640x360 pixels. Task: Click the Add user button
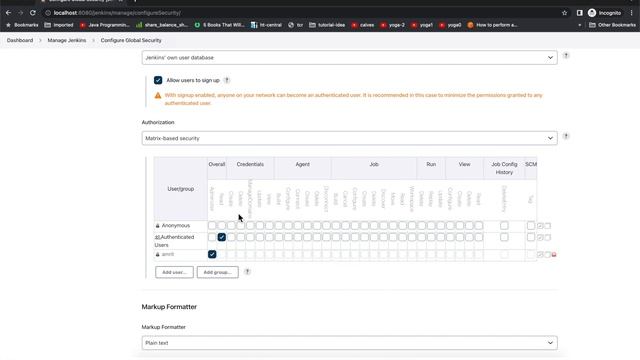tap(174, 272)
